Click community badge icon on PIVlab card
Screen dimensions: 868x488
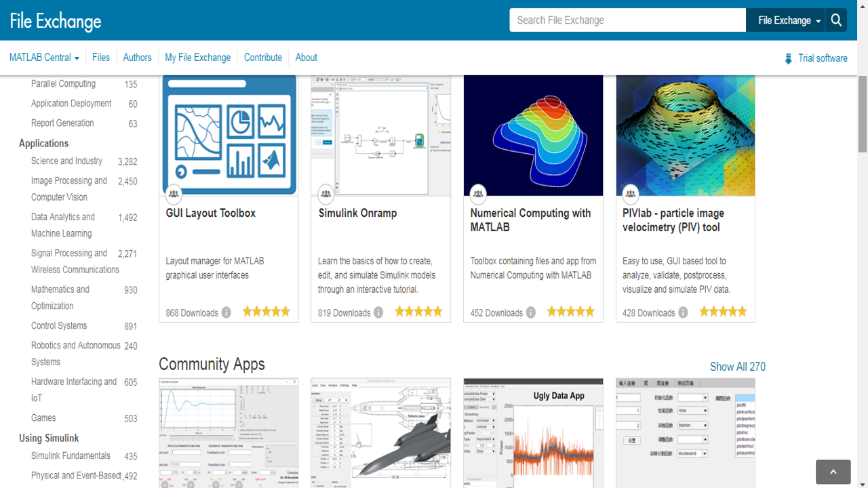tap(631, 194)
